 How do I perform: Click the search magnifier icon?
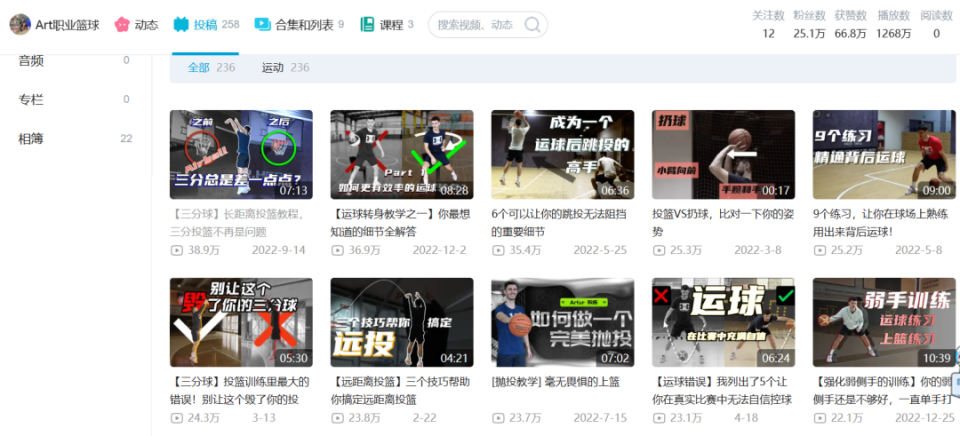(x=533, y=25)
